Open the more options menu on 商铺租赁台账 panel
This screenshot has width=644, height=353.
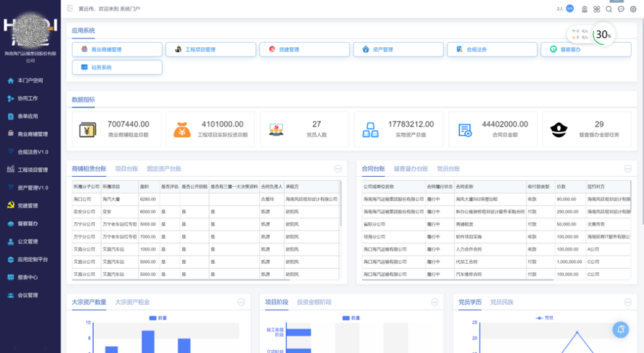[338, 169]
